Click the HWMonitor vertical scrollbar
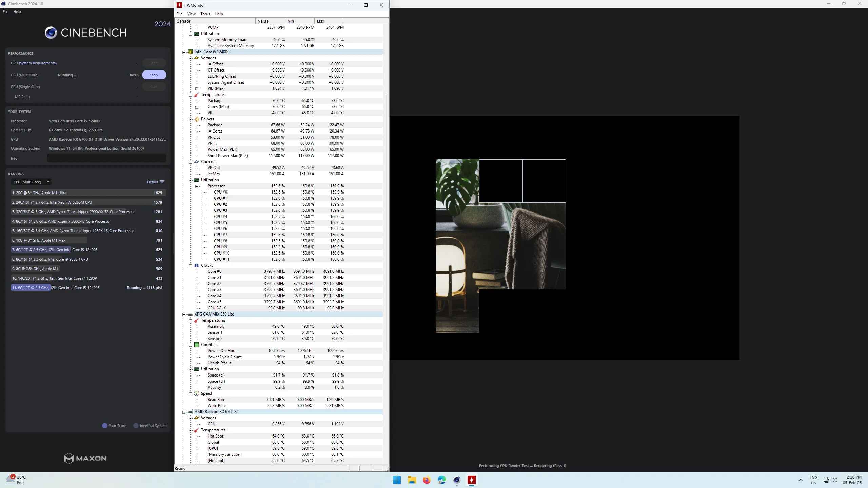Viewport: 868px width, 488px height. (x=386, y=222)
